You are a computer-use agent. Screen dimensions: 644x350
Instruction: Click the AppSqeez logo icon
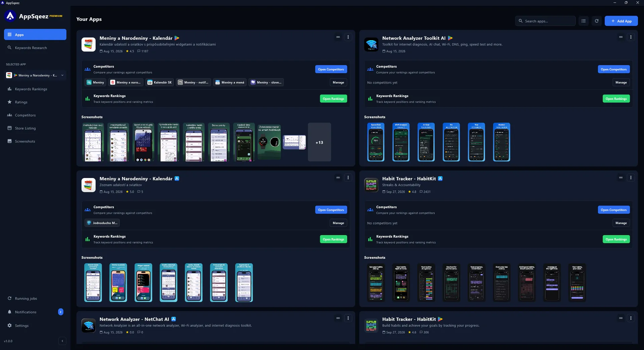[10, 16]
